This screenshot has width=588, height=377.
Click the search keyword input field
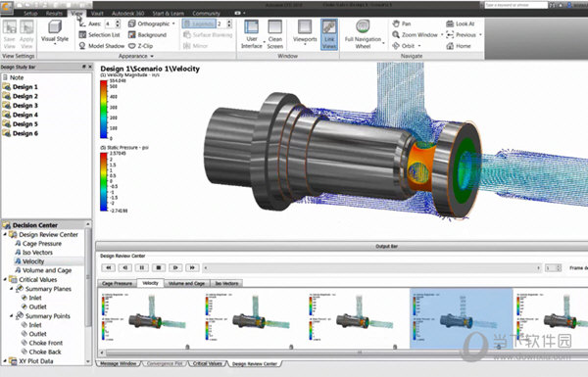pos(515,5)
